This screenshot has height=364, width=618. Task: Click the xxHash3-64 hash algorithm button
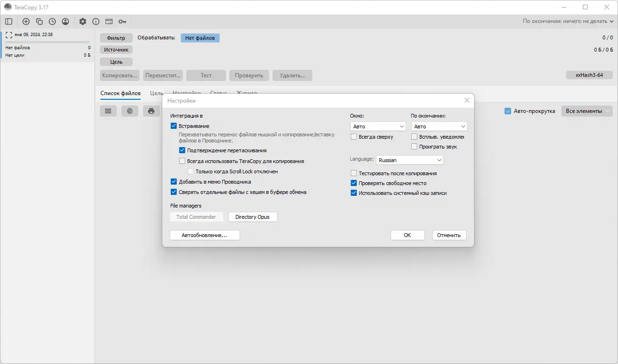tap(589, 75)
